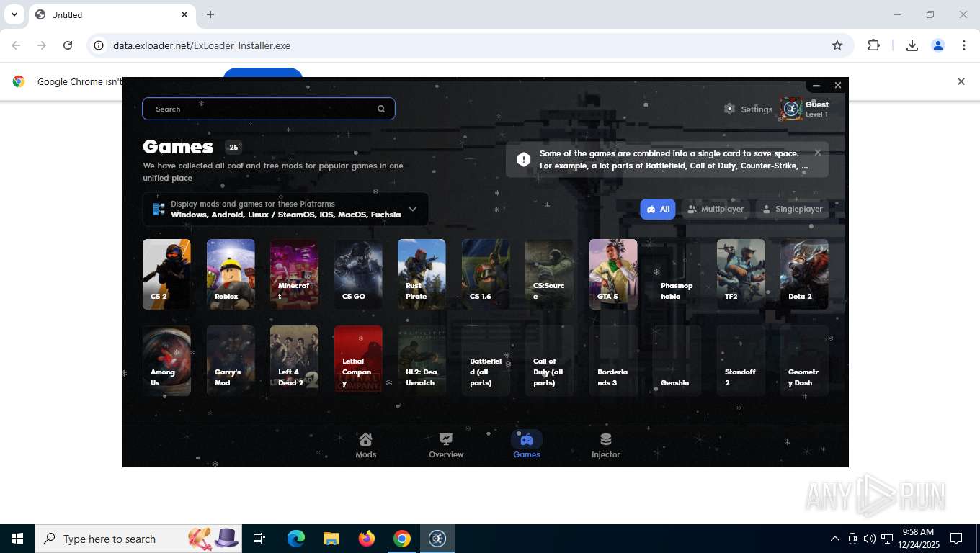Open Chrome tab search dropdown arrow
The image size is (980, 553).
(14, 14)
